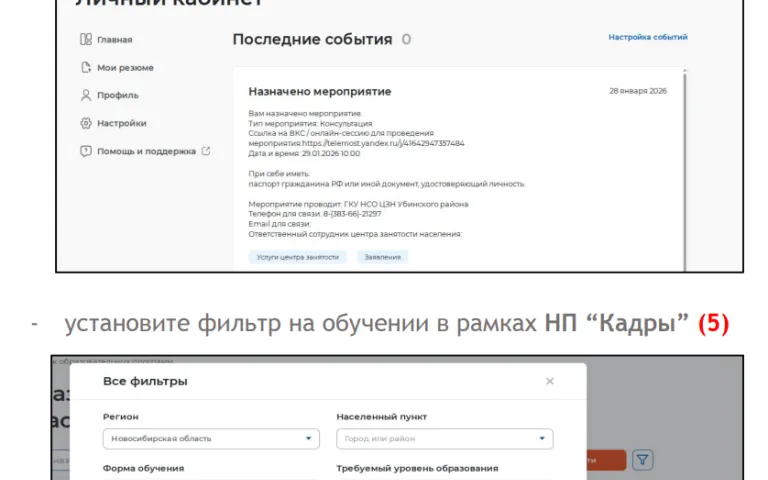Image resolution: width=768 pixels, height=480 pixels.
Task: Open the Настройка событий link
Action: (647, 37)
